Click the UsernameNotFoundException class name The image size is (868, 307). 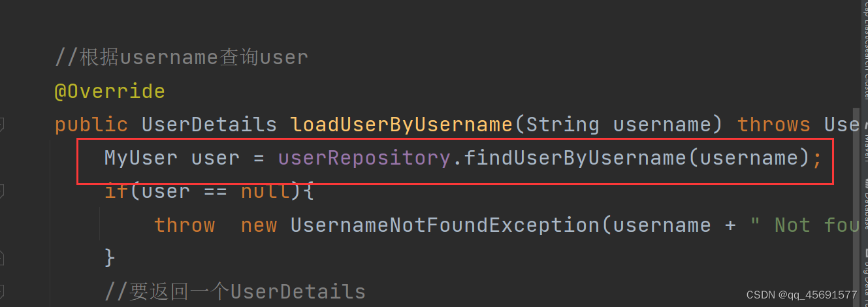[444, 225]
